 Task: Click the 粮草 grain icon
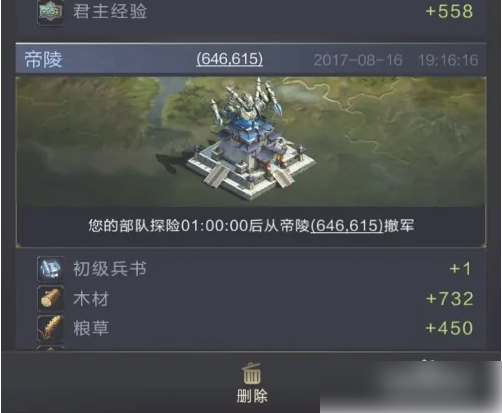tap(50, 328)
